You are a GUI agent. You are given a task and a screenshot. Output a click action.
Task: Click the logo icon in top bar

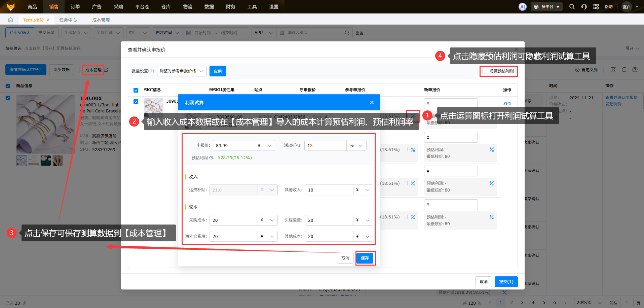click(x=11, y=7)
